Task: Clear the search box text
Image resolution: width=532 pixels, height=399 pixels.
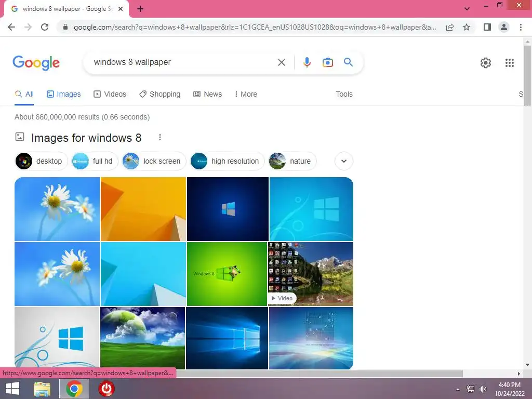Action: [x=281, y=62]
